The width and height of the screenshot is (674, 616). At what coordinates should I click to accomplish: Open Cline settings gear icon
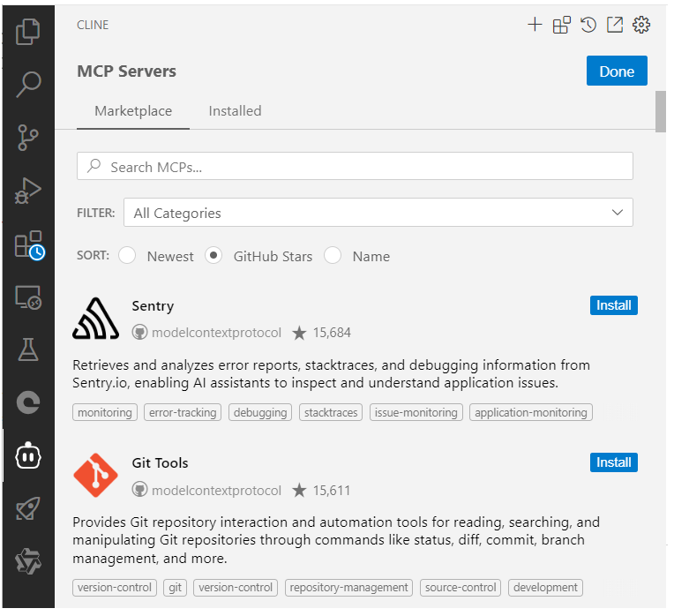641,25
